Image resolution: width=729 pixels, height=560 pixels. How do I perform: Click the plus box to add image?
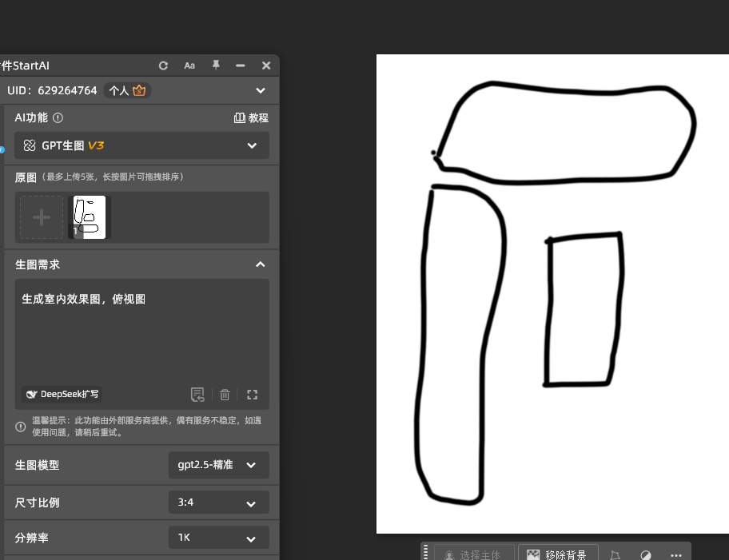[x=42, y=217]
